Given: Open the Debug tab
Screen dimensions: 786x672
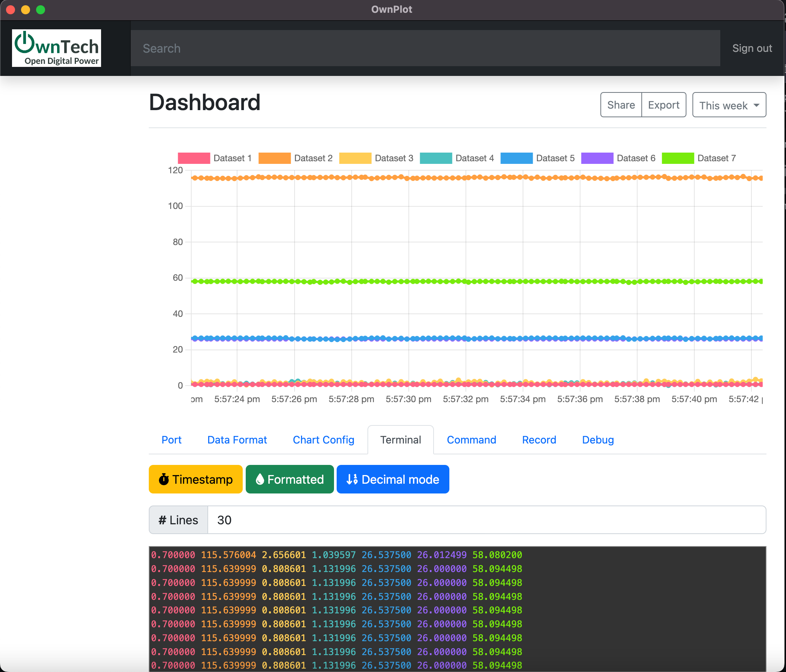Looking at the screenshot, I should [598, 440].
